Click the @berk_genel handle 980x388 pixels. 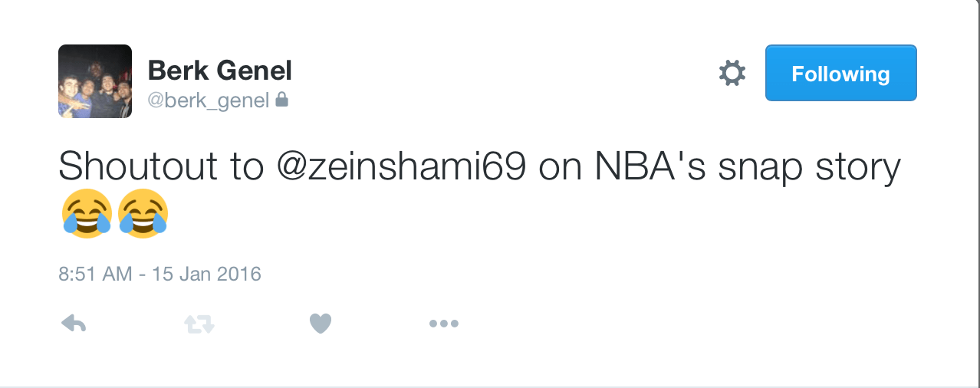coord(208,100)
